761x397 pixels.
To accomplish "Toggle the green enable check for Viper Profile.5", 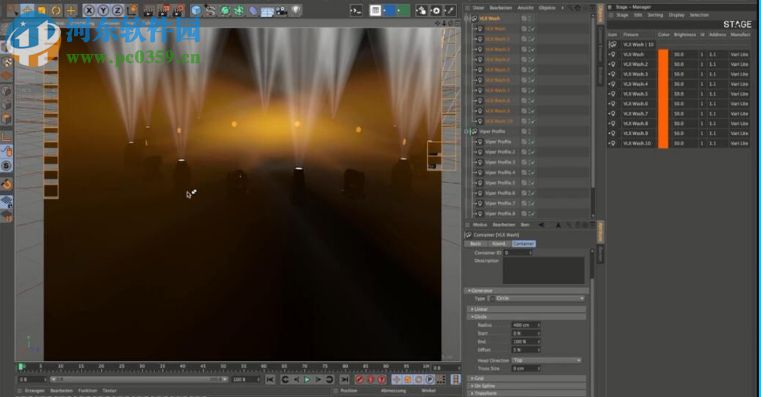I will pos(532,183).
